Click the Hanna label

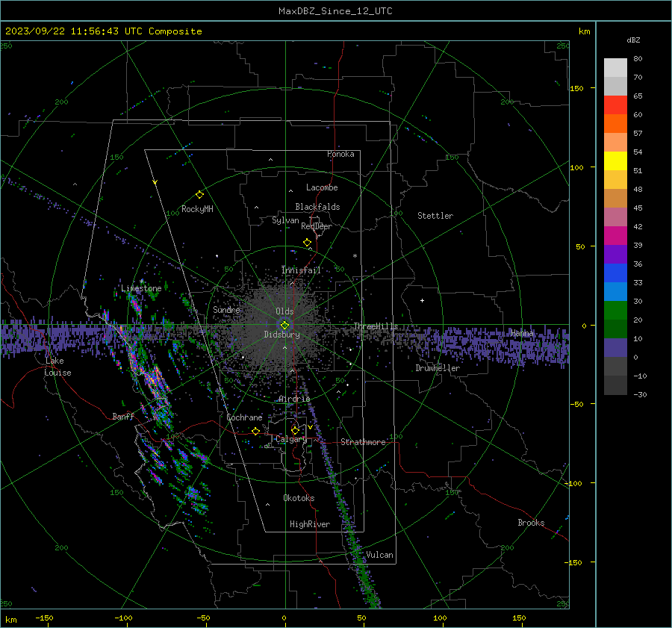coord(522,333)
